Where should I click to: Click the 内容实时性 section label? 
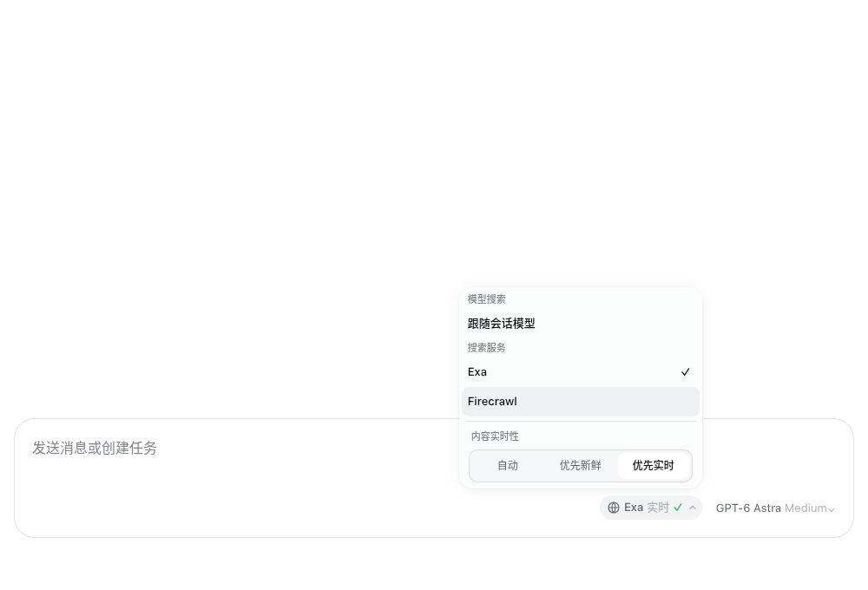point(495,436)
